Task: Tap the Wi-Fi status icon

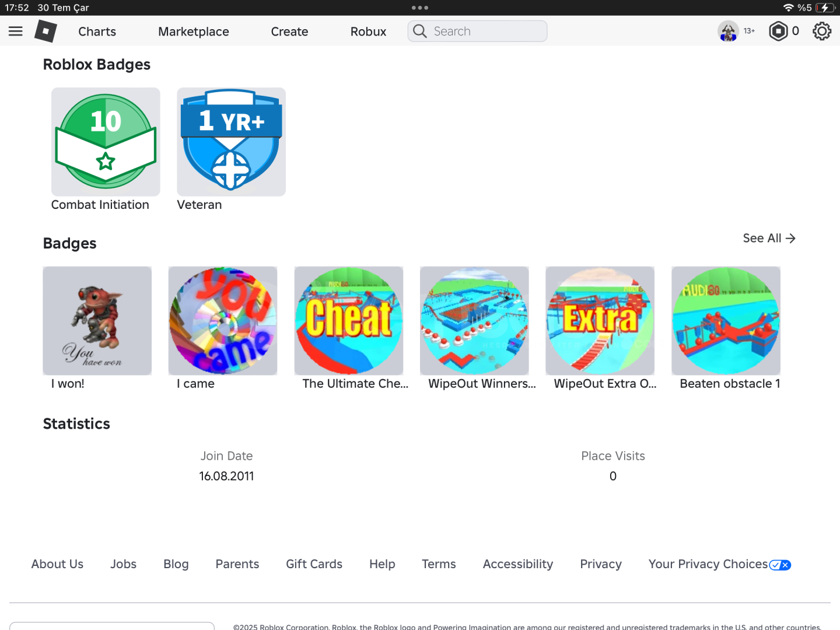Action: click(789, 8)
